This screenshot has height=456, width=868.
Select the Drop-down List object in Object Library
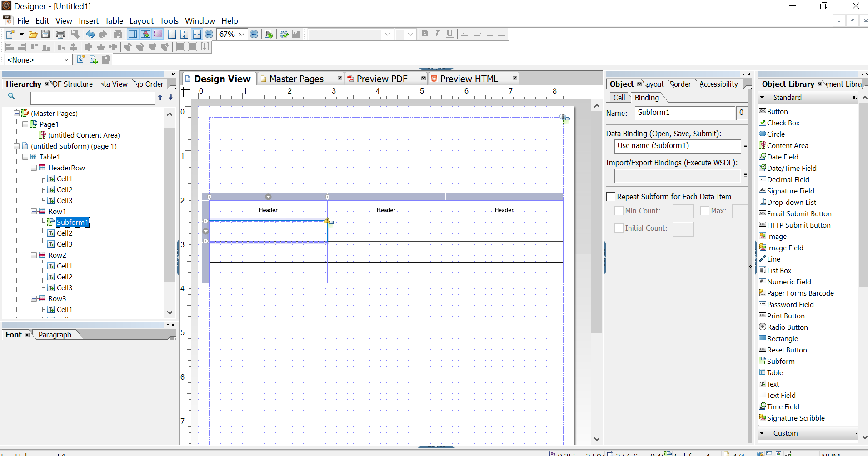pos(791,202)
